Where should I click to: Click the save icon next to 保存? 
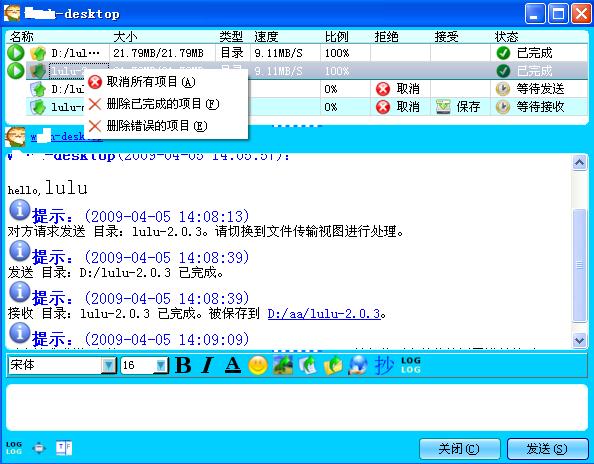[x=443, y=107]
